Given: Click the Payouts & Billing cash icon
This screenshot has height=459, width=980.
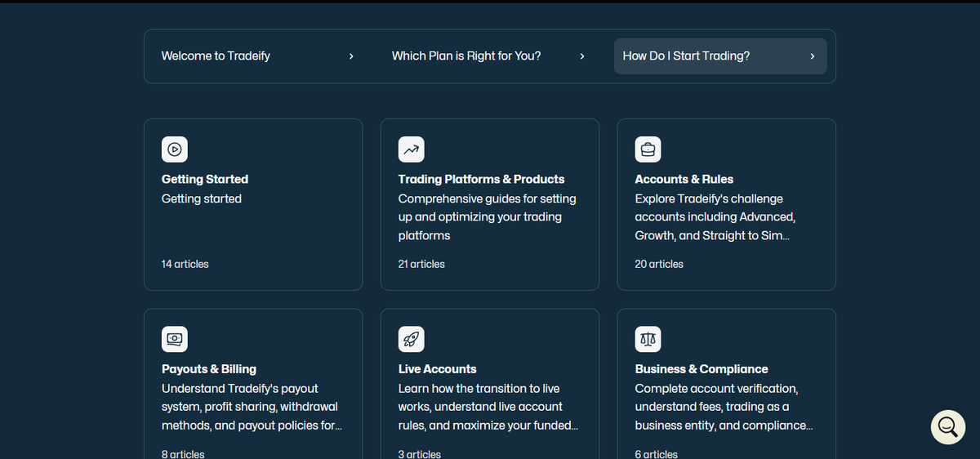Looking at the screenshot, I should pos(175,339).
